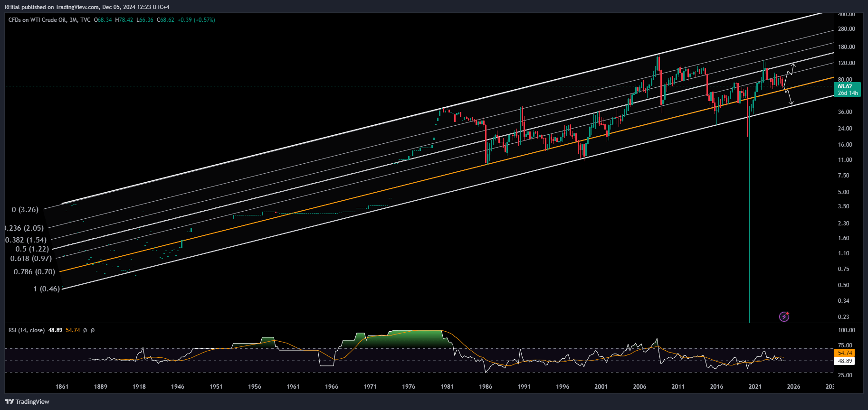Select the Fibonacci level label 0.5 (1.22)
Image resolution: width=868 pixels, height=410 pixels.
[32, 249]
